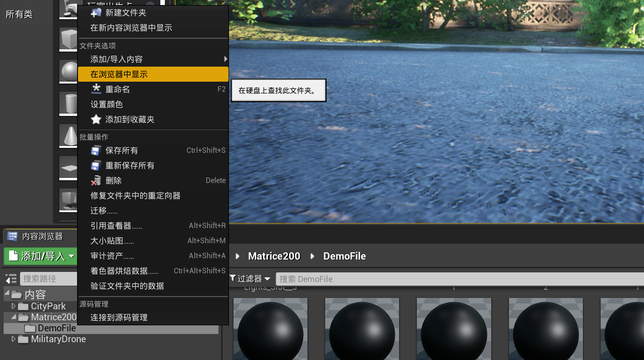Click the New Folder icon in context menu
Screen dimensions: 644x360
tap(96, 13)
